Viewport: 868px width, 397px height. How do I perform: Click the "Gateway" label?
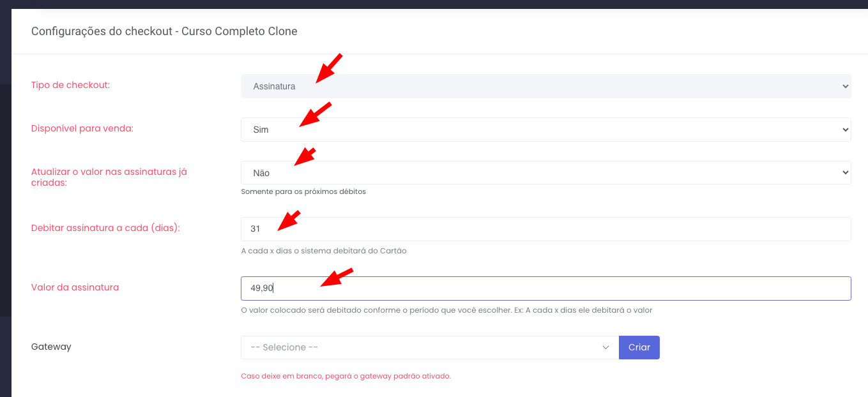pos(51,347)
